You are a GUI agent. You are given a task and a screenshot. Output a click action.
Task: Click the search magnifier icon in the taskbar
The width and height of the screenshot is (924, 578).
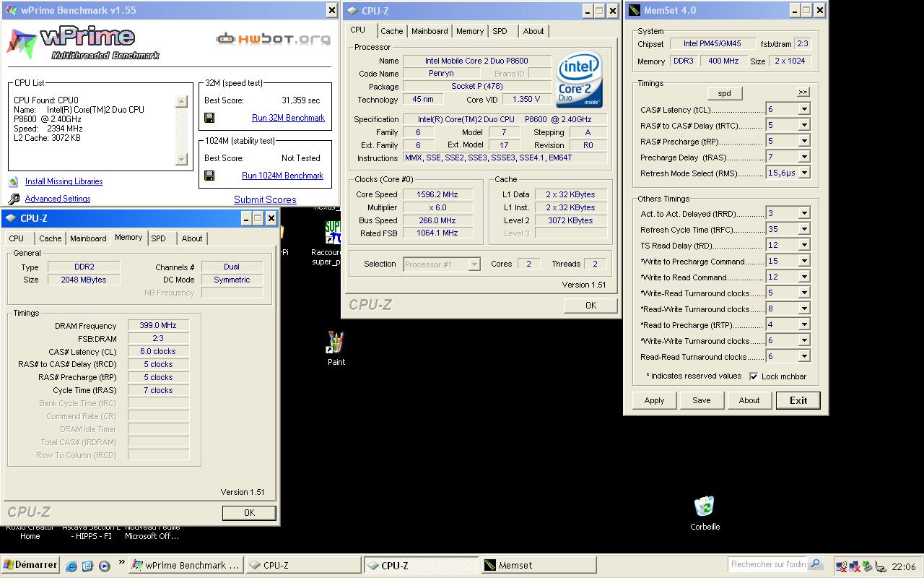pos(816,564)
